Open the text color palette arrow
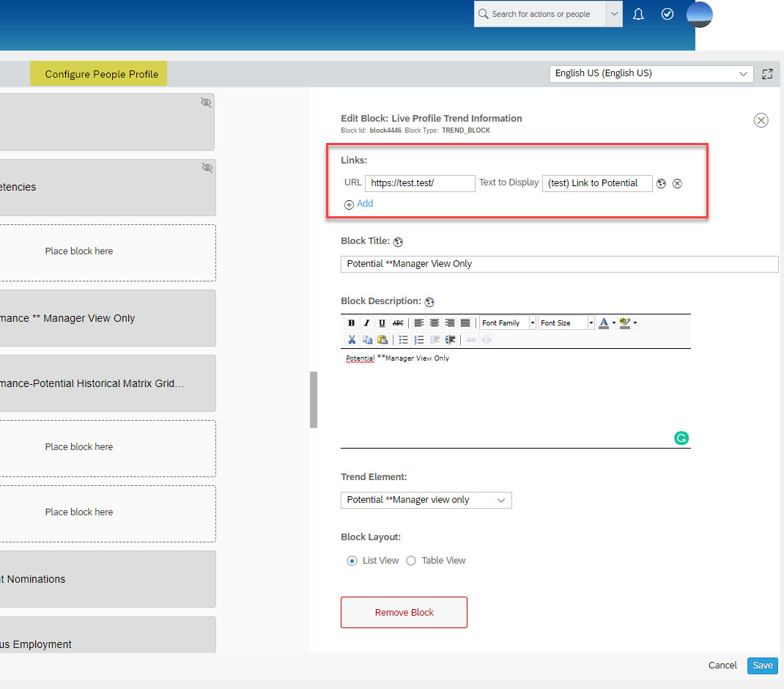 [x=614, y=323]
